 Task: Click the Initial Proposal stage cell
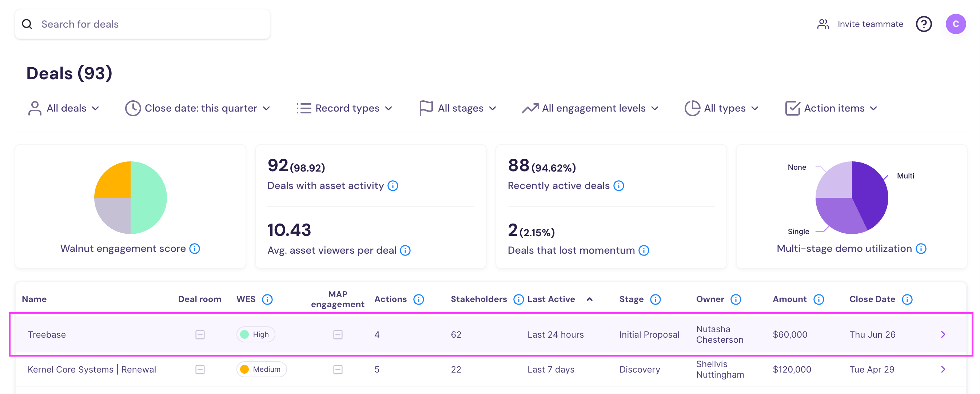coord(649,335)
